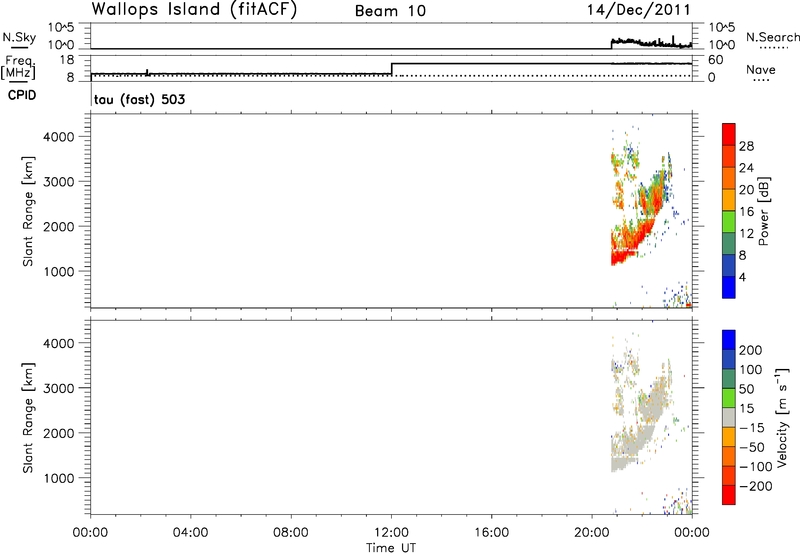Click the 2000 tick in power panel

click(x=59, y=226)
